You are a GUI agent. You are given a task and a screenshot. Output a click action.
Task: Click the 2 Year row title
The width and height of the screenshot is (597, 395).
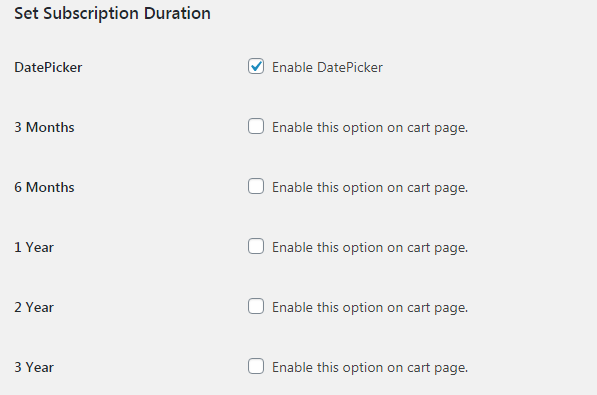coord(34,307)
